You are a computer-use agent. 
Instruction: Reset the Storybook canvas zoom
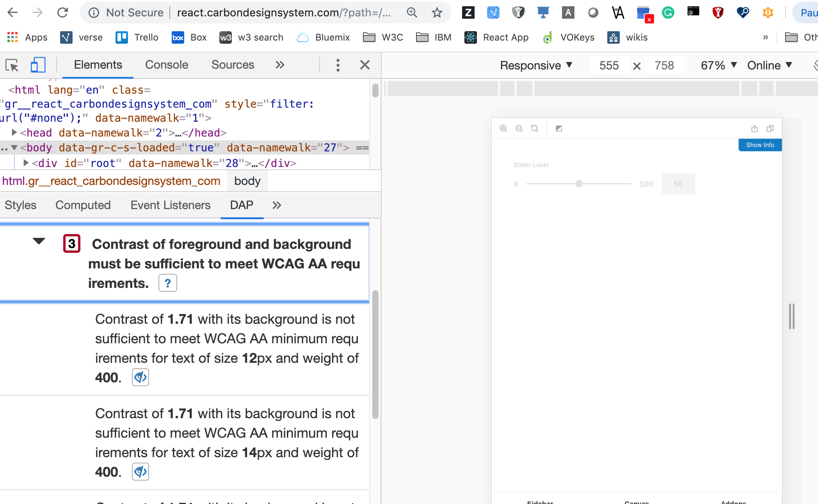pos(535,128)
